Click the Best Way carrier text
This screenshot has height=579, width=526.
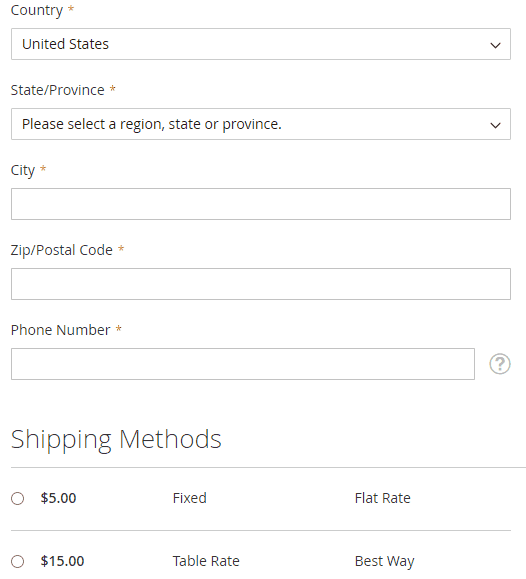[x=385, y=562]
